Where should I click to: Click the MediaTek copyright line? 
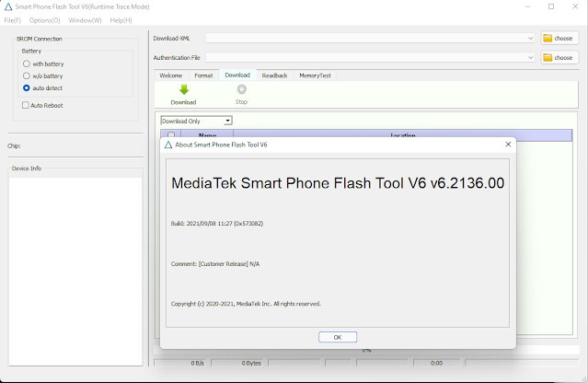click(246, 304)
